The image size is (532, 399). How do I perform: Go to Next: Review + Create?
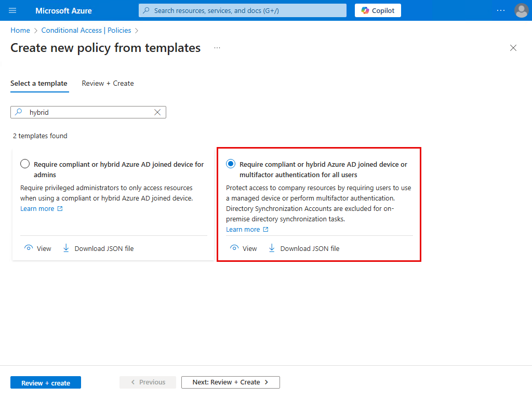click(x=230, y=382)
